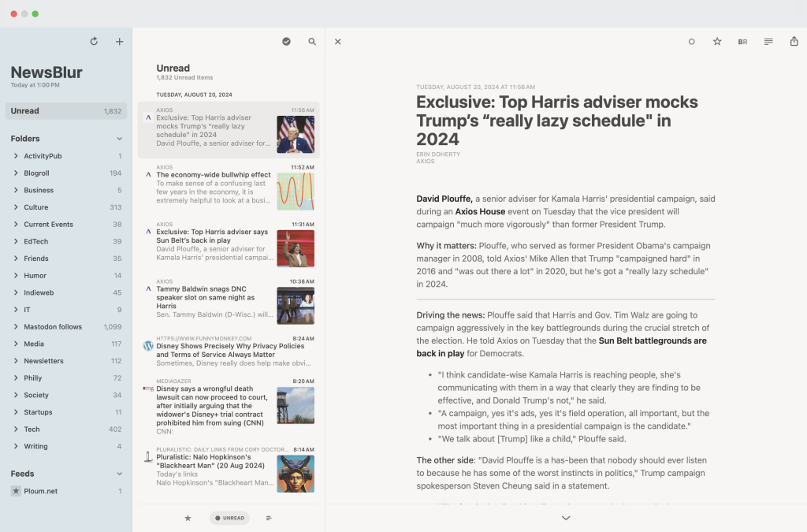Open Disney Privacy Policies article
807x532 pixels.
click(229, 352)
